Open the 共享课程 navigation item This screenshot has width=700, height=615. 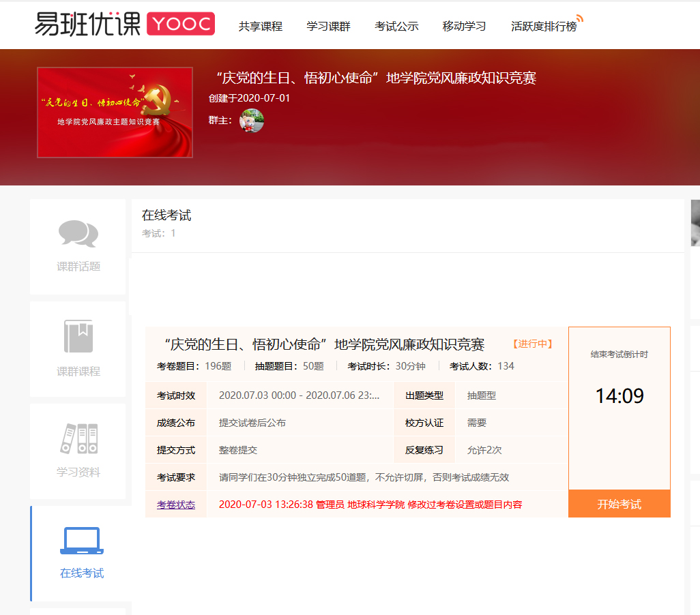260,27
